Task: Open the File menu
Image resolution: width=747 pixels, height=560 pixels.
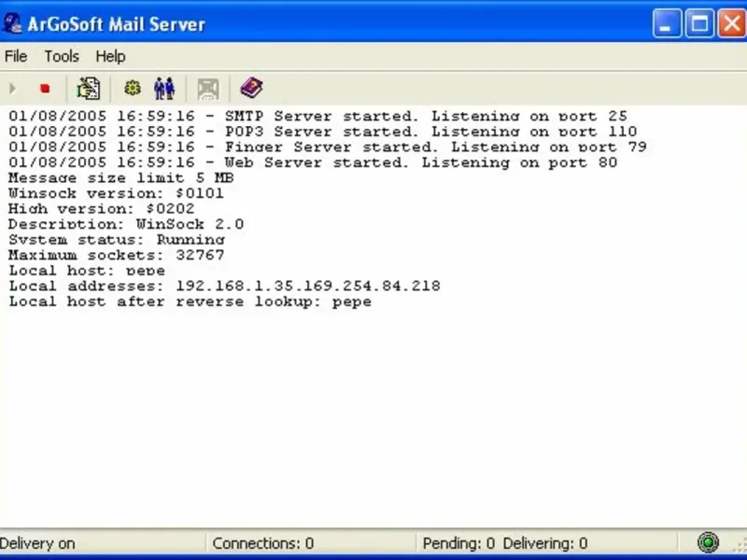Action: (x=16, y=56)
